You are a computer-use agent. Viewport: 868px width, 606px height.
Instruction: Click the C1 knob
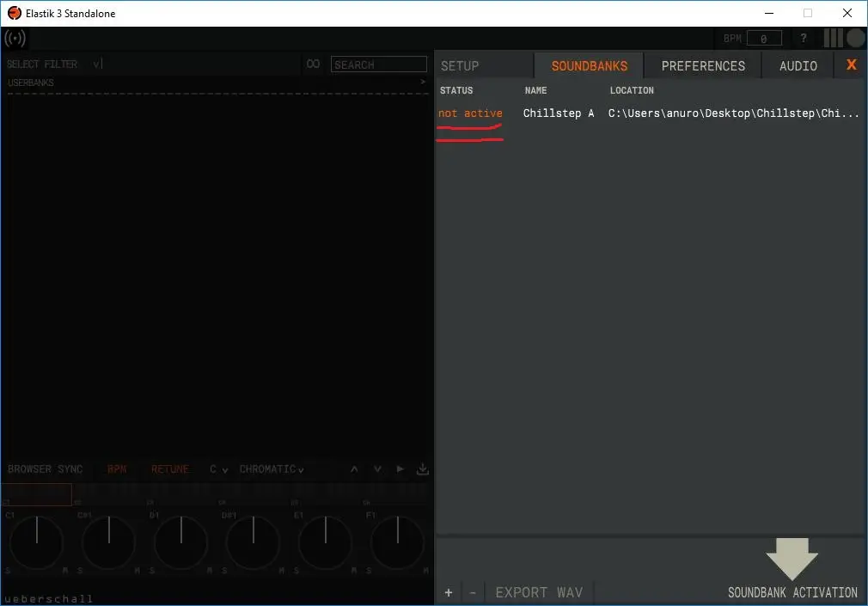pyautogui.click(x=37, y=543)
